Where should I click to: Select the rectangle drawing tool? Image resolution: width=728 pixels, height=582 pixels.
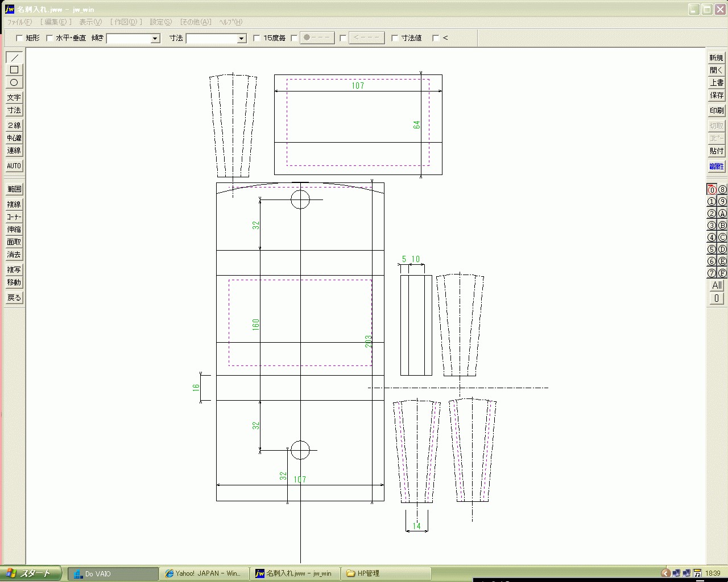click(x=14, y=70)
